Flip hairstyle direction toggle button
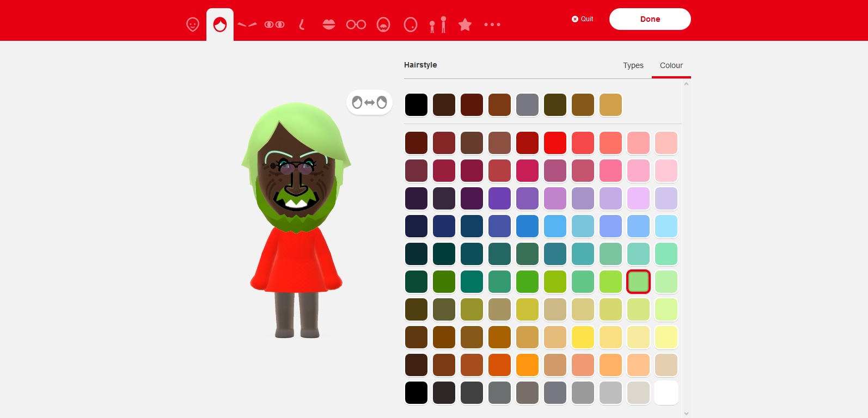 370,102
